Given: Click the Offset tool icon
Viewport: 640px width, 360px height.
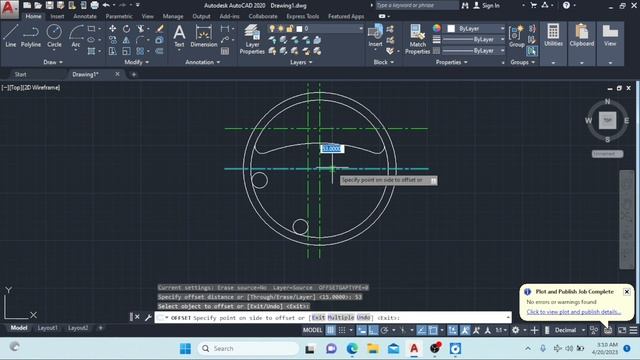Looking at the screenshot, I should 160,51.
